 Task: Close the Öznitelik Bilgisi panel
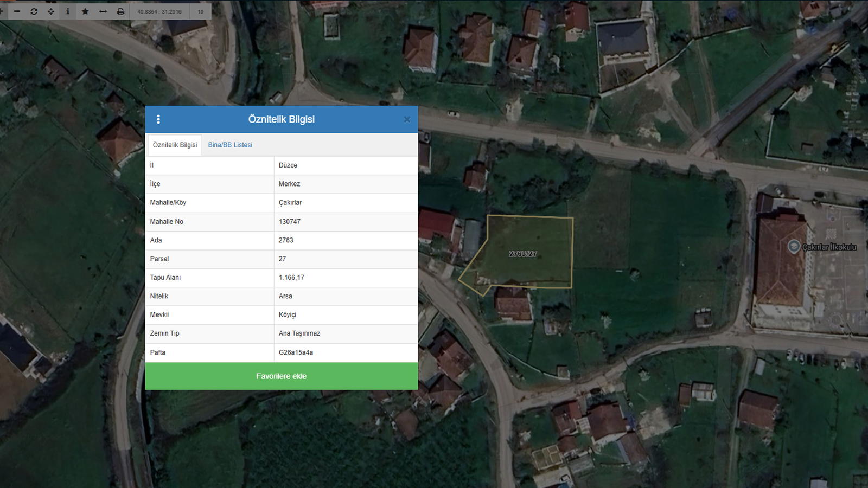[x=407, y=119]
